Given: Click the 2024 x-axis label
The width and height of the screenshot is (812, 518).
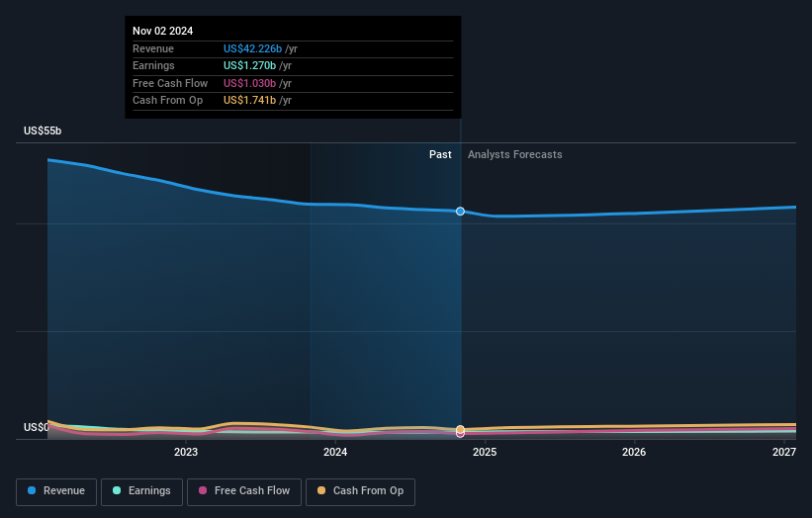Looking at the screenshot, I should [x=335, y=452].
